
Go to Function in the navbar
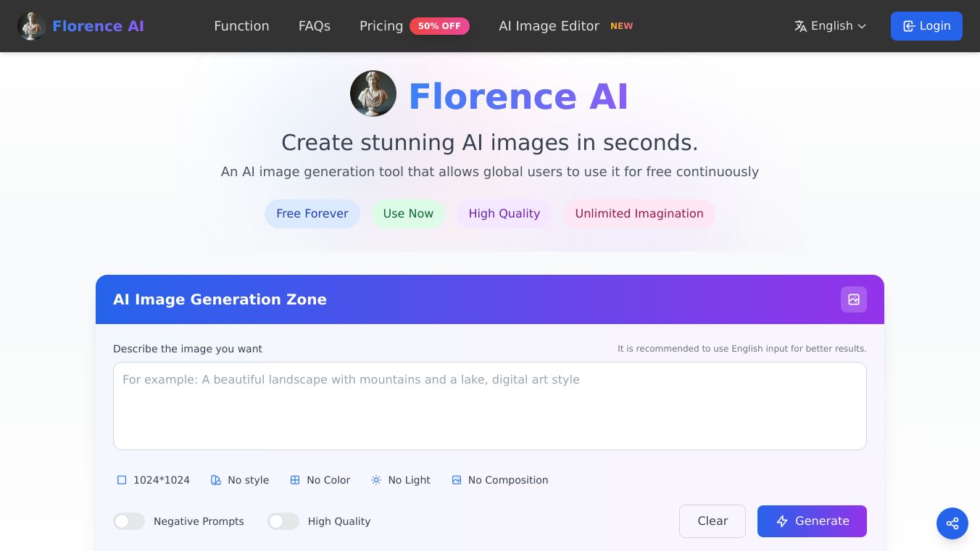pos(241,26)
